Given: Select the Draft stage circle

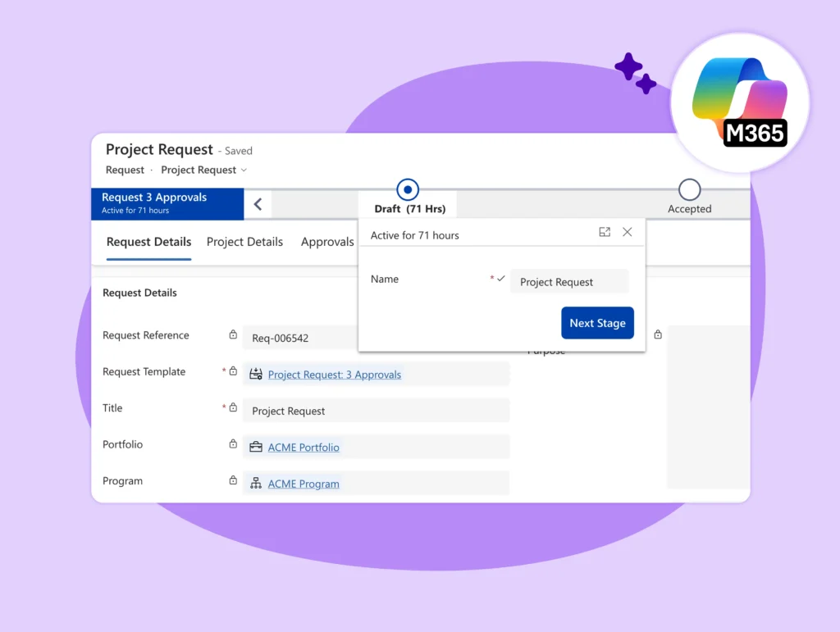Looking at the screenshot, I should (408, 189).
